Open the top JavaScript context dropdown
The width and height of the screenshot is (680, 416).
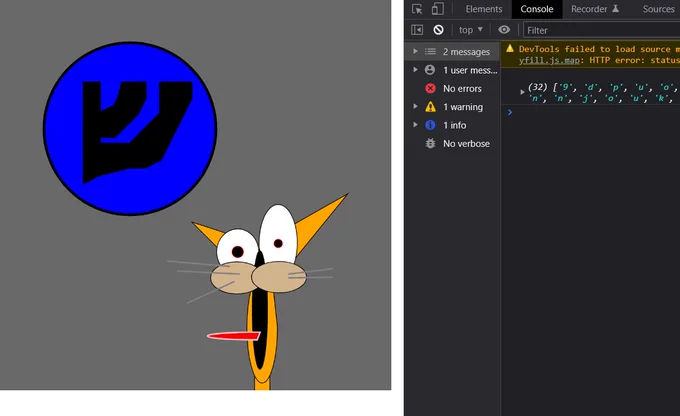[x=471, y=29]
